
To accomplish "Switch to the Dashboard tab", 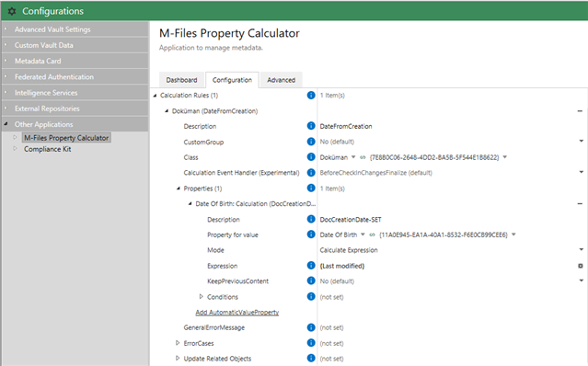I will pos(181,80).
